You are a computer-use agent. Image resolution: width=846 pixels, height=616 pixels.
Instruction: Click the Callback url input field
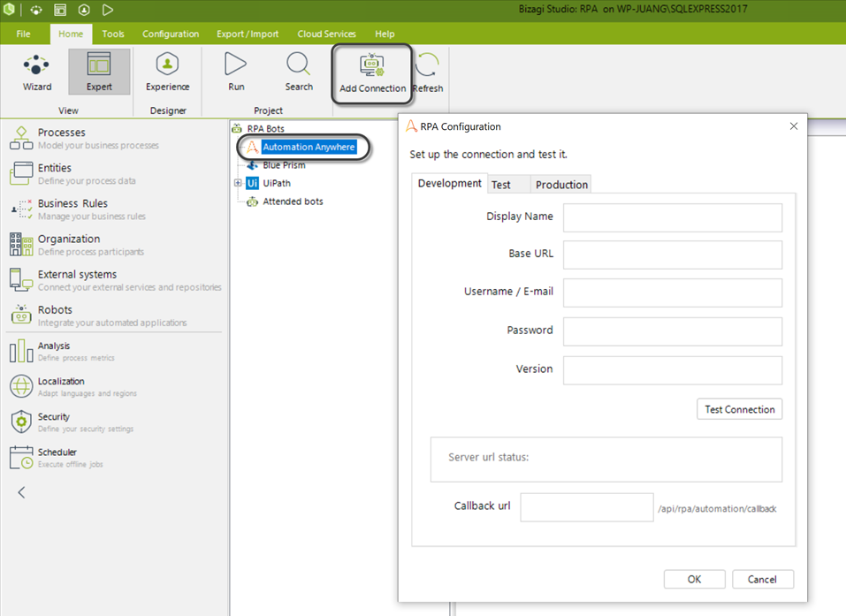point(586,507)
